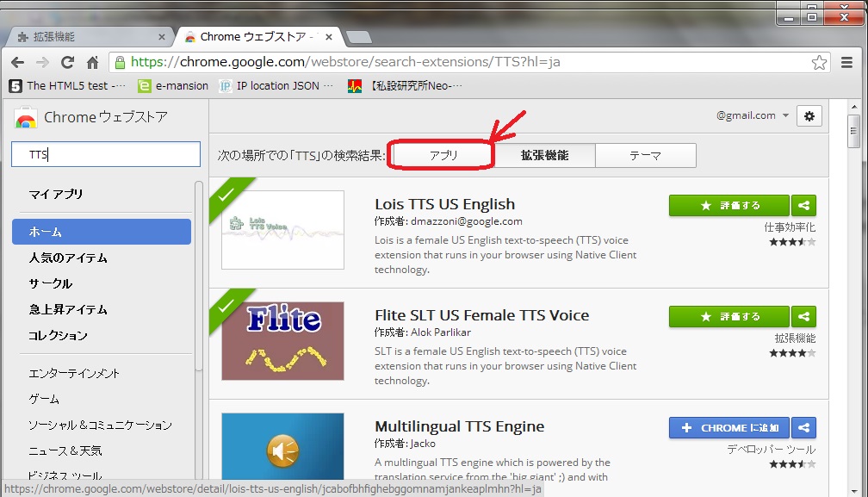Open the 私設研究所Neo bookmark
The image size is (868, 497).
click(406, 86)
